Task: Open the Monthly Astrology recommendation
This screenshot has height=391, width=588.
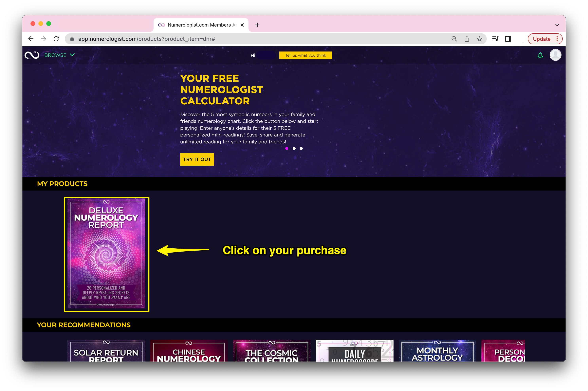Action: pos(437,351)
